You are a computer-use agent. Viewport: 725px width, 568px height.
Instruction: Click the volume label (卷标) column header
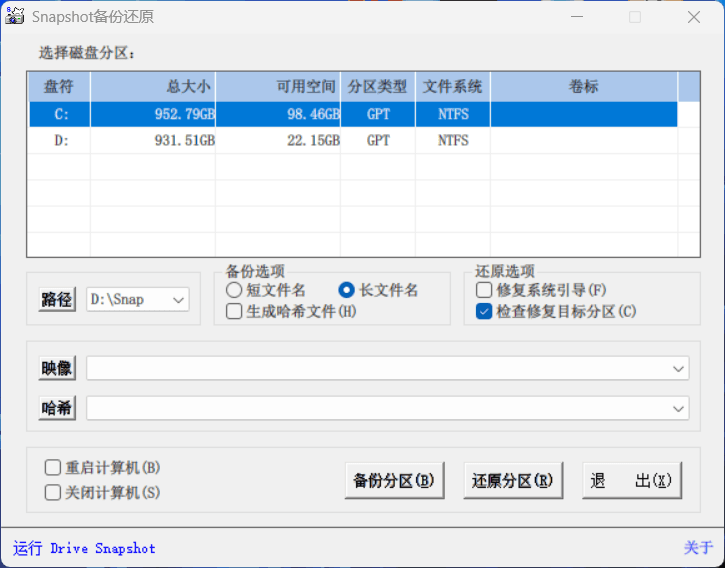pos(584,86)
